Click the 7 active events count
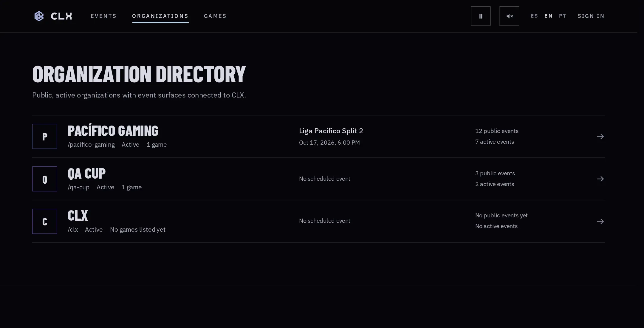The width and height of the screenshot is (644, 328). (495, 142)
